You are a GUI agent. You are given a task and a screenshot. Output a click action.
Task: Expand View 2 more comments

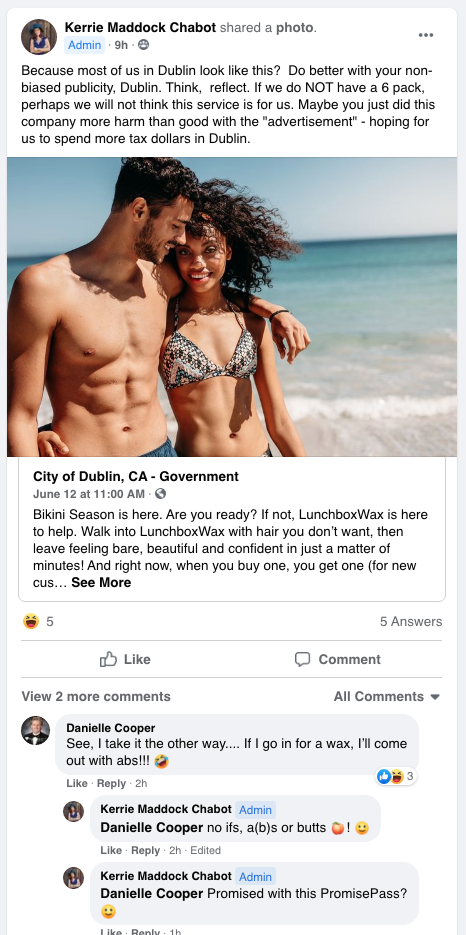(x=96, y=696)
